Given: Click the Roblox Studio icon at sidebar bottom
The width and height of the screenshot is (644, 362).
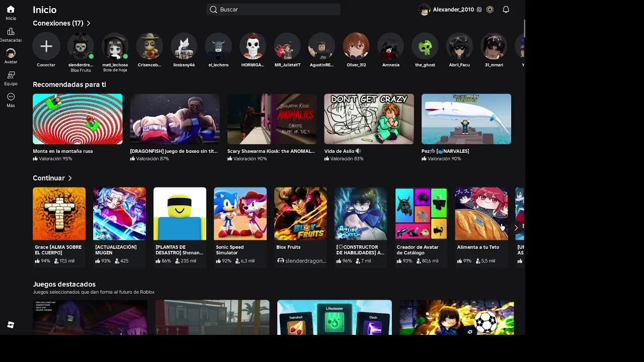Looking at the screenshot, I should coord(11,325).
